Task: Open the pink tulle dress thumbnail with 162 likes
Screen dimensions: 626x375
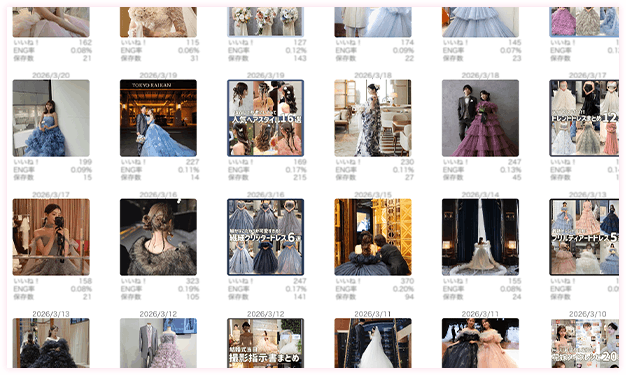Action: (51, 22)
